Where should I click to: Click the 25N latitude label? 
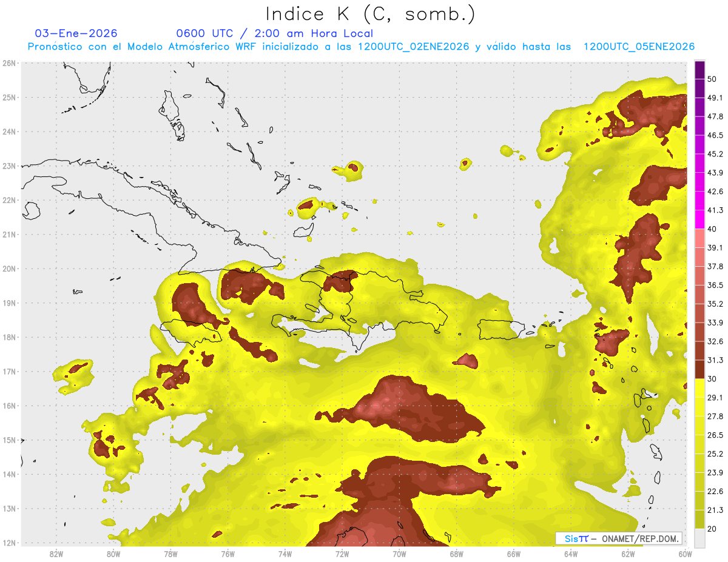pyautogui.click(x=9, y=98)
